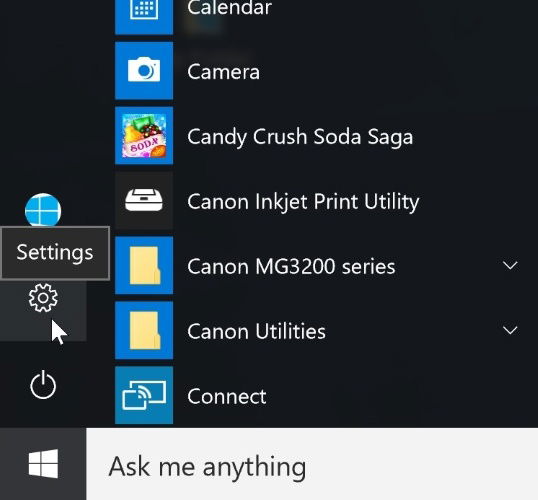Click the Canon Utilities folder icon
The image size is (538, 500).
click(144, 330)
